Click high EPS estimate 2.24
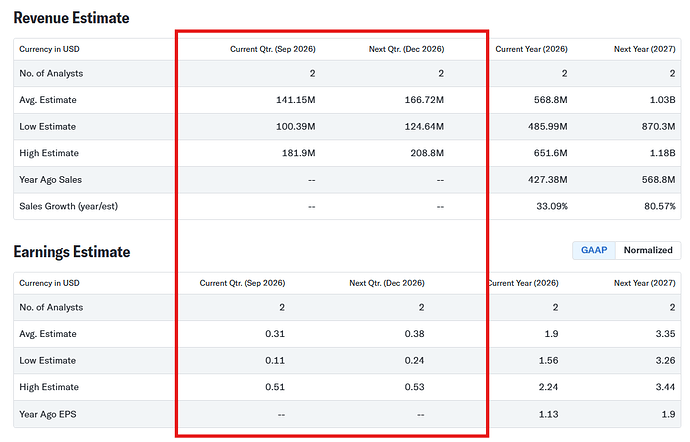The height and width of the screenshot is (442, 690). [548, 387]
